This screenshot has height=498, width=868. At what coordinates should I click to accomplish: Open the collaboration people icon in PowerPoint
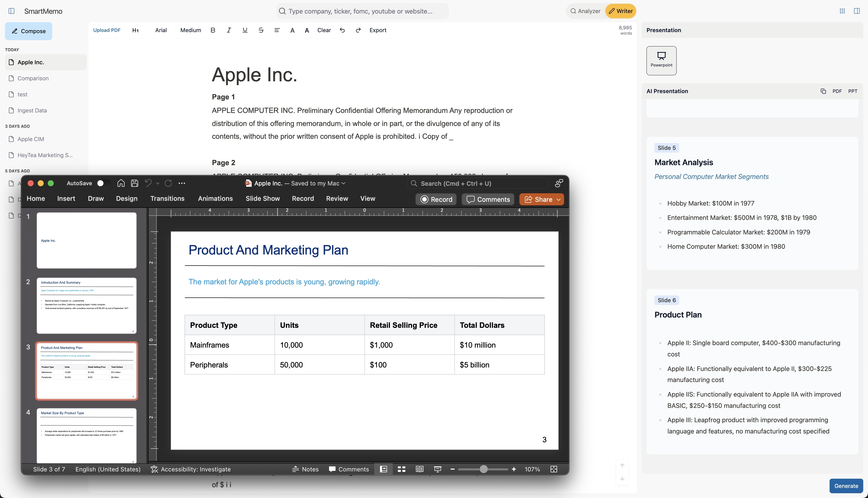coord(559,183)
